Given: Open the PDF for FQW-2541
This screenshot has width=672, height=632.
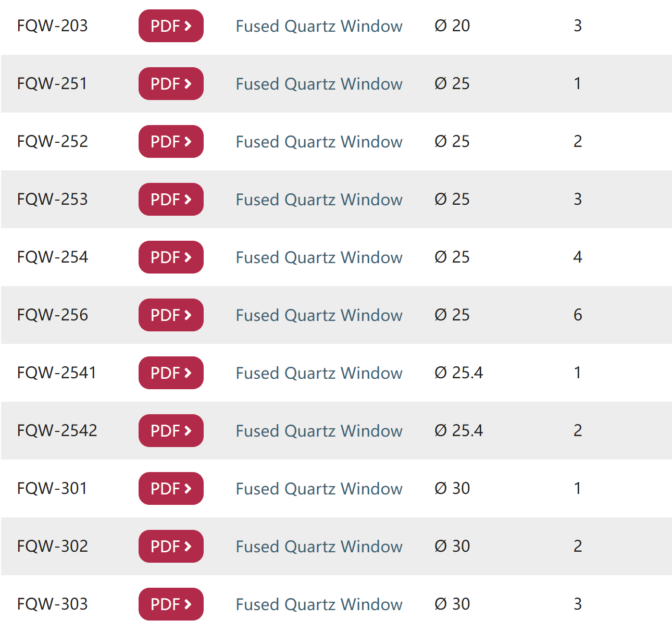Looking at the screenshot, I should pos(171,373).
